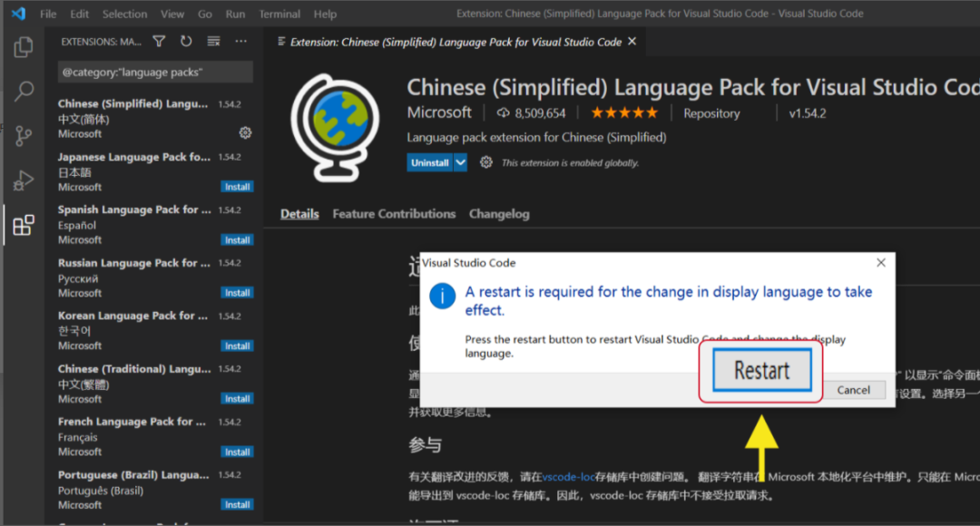Open extensions views more actions menu
Image resolution: width=980 pixels, height=526 pixels.
click(x=240, y=41)
